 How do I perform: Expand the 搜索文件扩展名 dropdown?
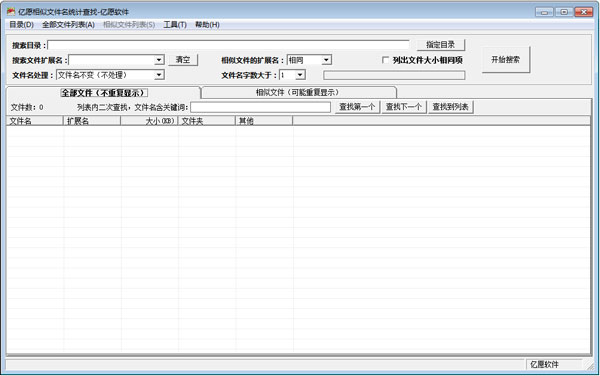click(x=159, y=60)
